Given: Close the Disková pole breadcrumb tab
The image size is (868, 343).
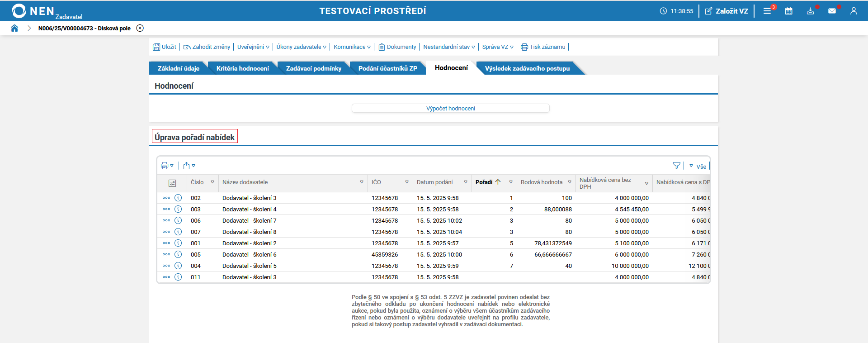Looking at the screenshot, I should click(140, 28).
